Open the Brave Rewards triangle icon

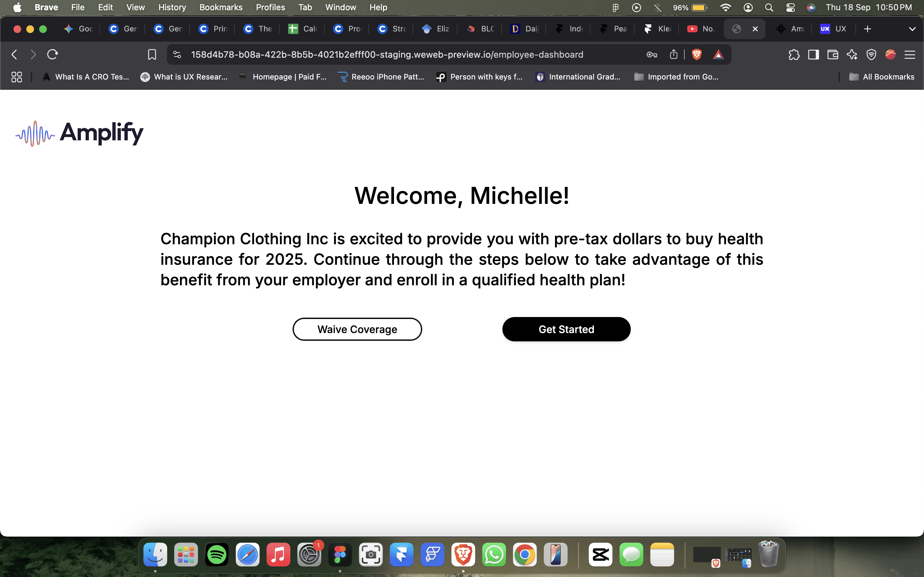tap(718, 54)
